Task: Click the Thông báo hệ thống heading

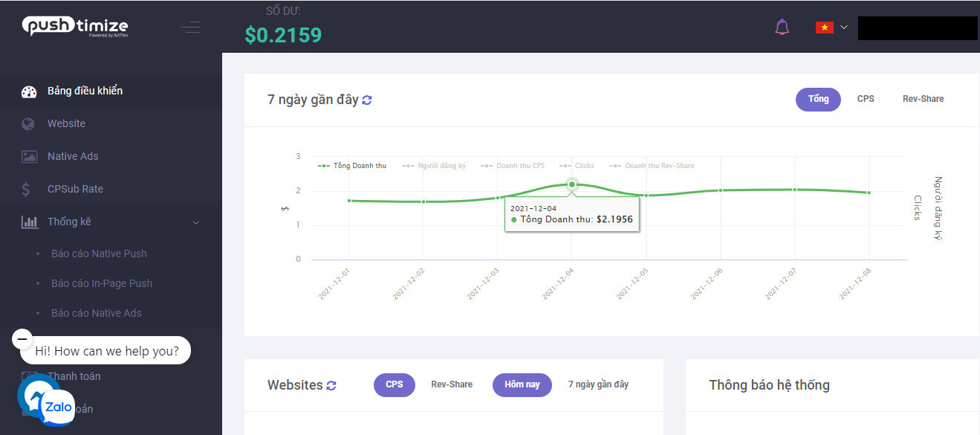Action: click(769, 385)
